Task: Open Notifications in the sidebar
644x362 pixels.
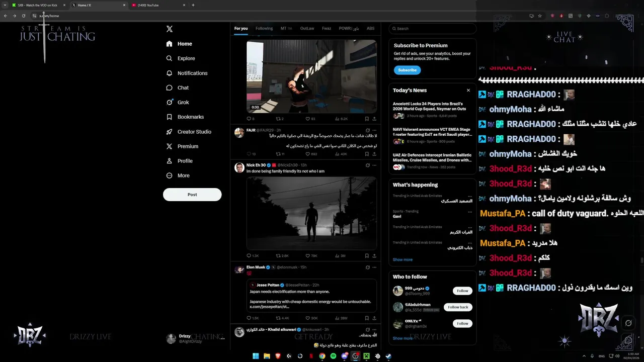Action: 187,73
